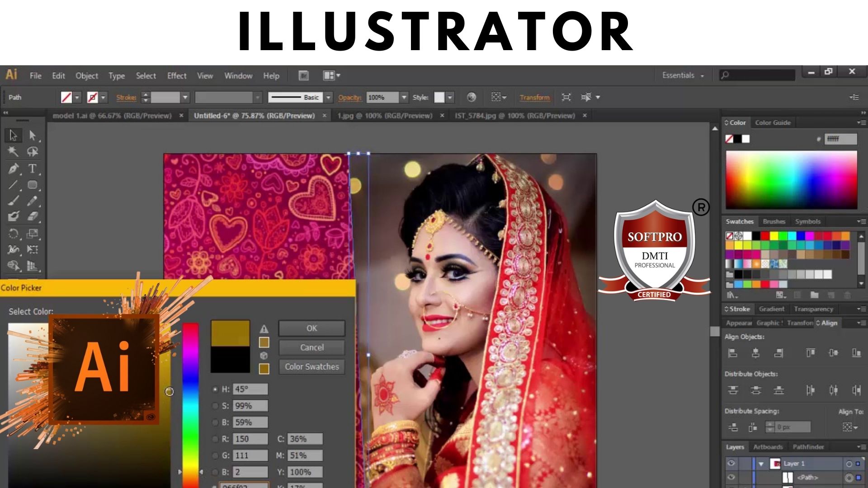Pick the Lasso tool

point(32,151)
